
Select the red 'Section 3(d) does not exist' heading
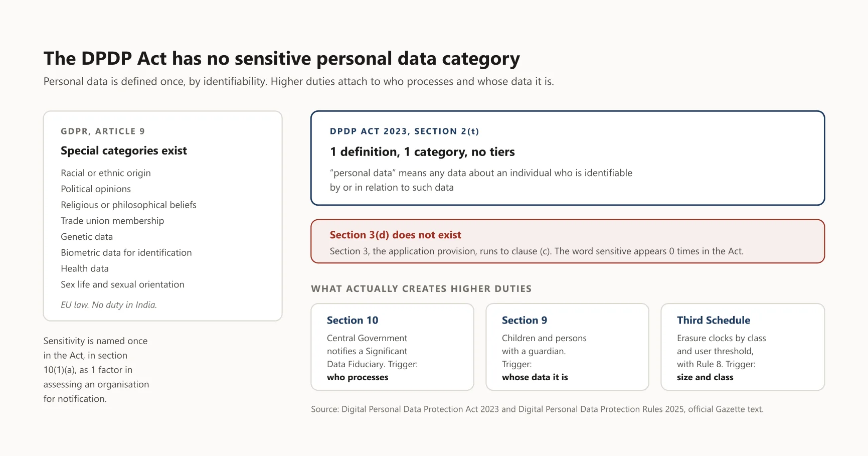(x=396, y=235)
